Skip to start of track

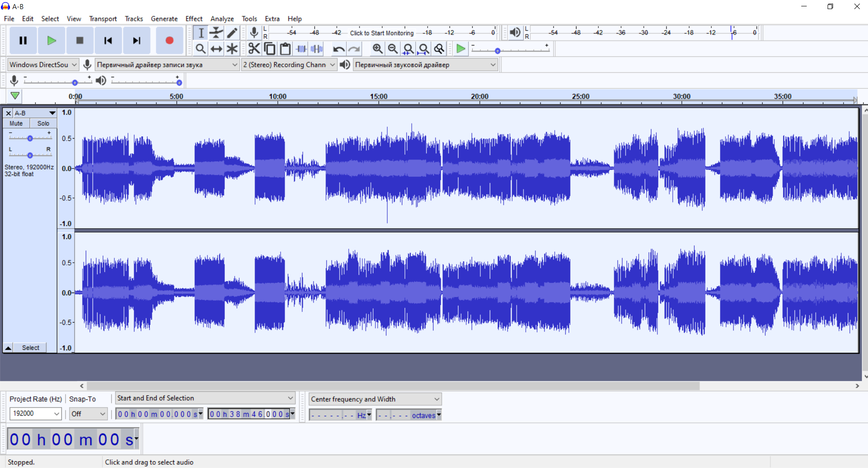tap(108, 40)
